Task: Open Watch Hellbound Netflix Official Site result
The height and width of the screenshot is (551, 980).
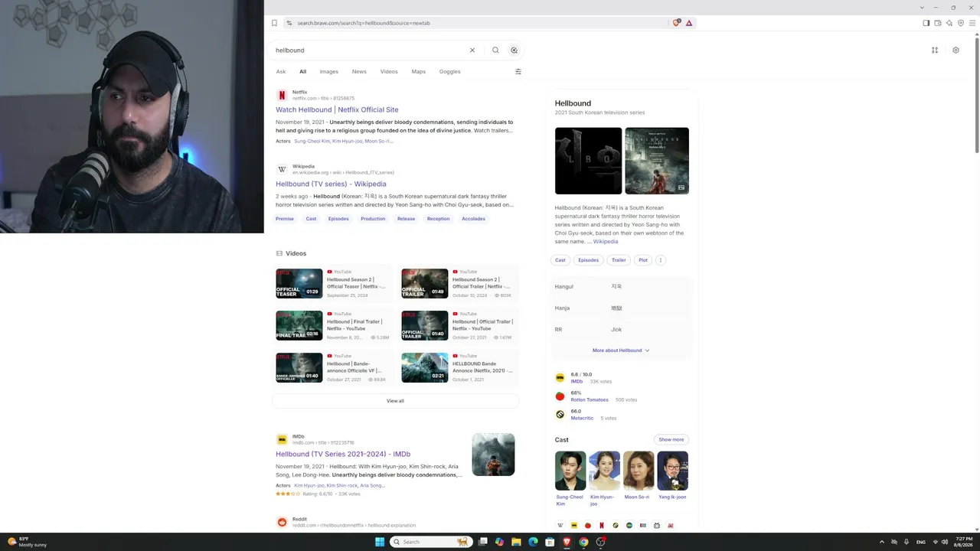Action: tap(337, 109)
